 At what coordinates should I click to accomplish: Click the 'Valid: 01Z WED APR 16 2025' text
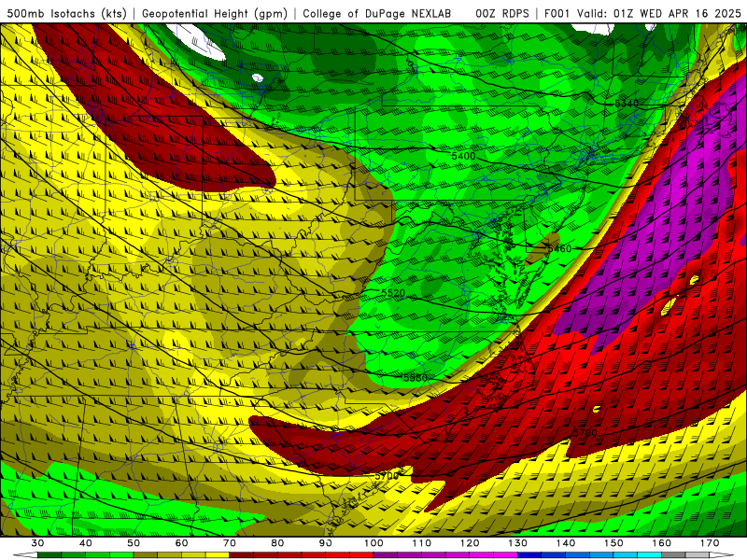click(x=659, y=13)
